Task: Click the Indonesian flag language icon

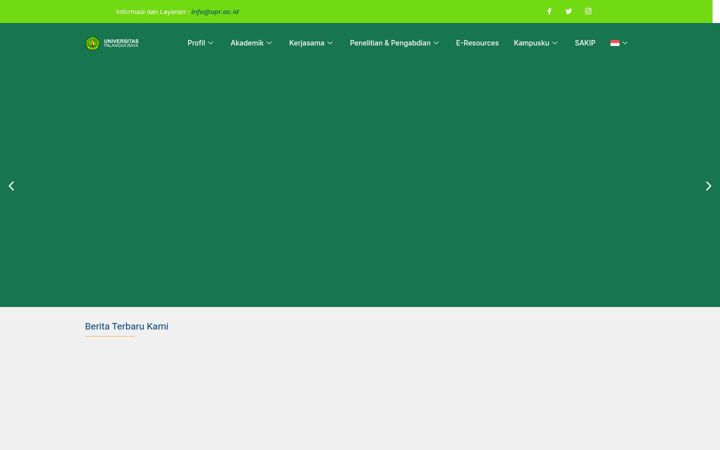Action: [615, 43]
